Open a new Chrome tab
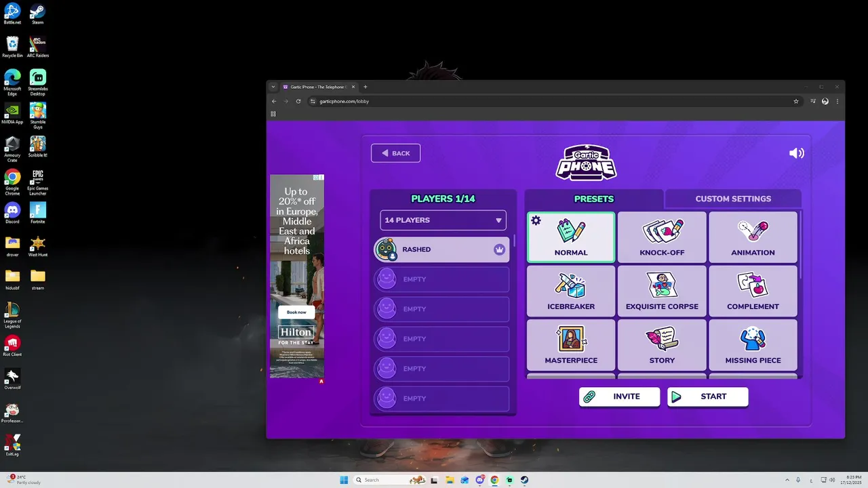The width and height of the screenshot is (868, 488). pos(365,87)
